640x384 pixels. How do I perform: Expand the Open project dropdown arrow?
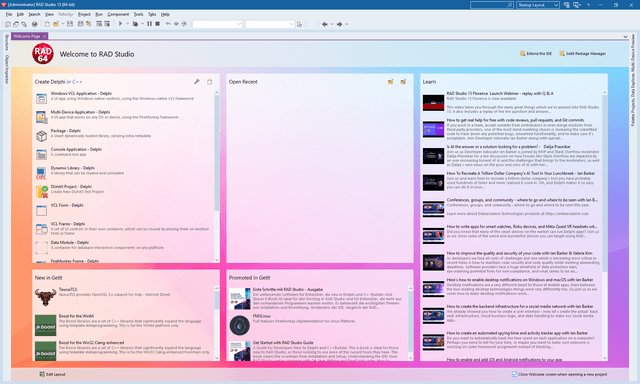pos(63,24)
